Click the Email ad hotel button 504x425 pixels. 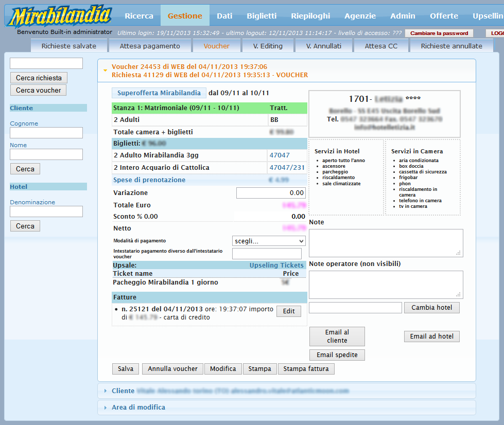(432, 337)
